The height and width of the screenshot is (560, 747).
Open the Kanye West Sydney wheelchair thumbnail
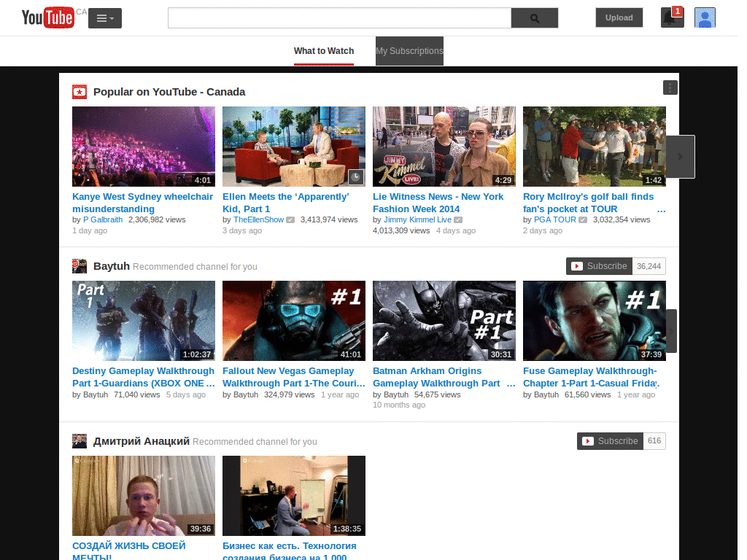[144, 146]
